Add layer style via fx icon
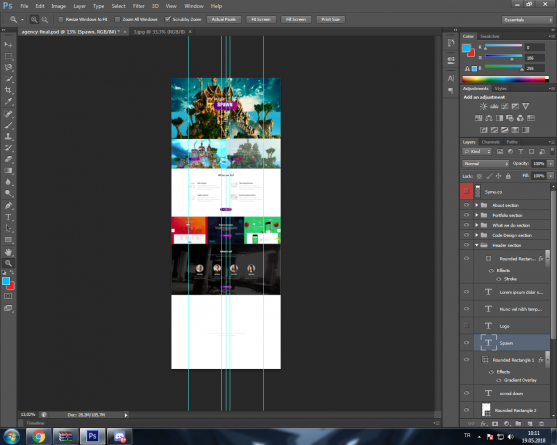Viewport: 557px width, 445px height. point(483,423)
